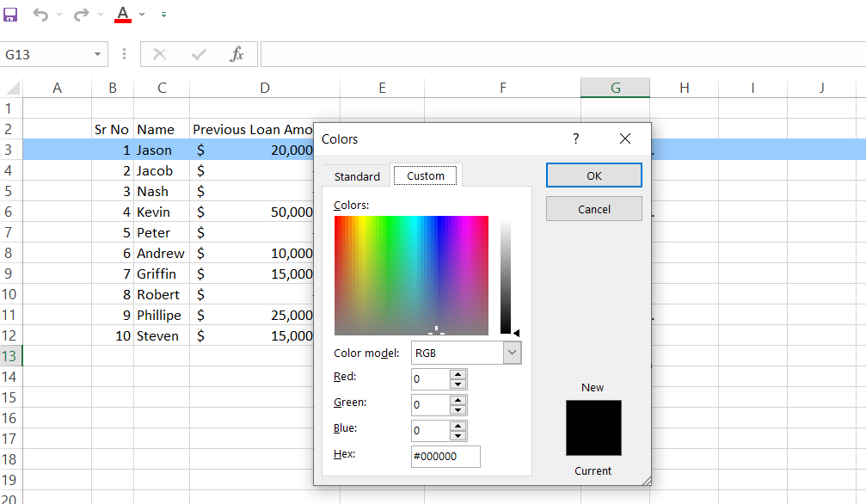Switch to the Standard tab

click(x=357, y=176)
